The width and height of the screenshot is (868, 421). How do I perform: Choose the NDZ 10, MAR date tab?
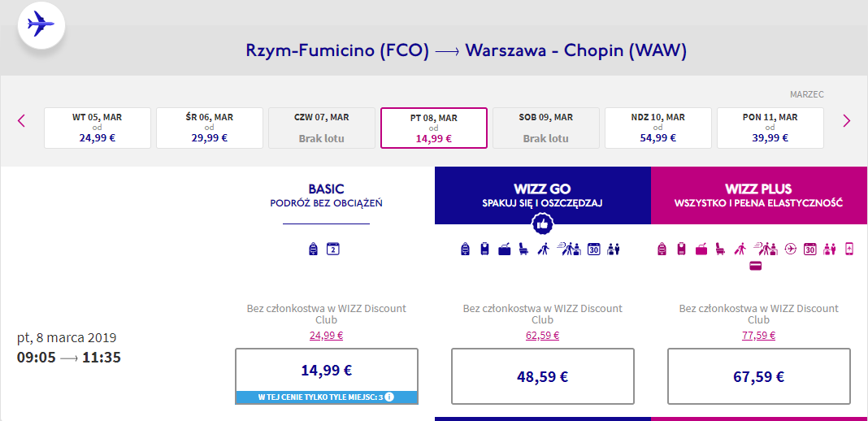(x=658, y=128)
